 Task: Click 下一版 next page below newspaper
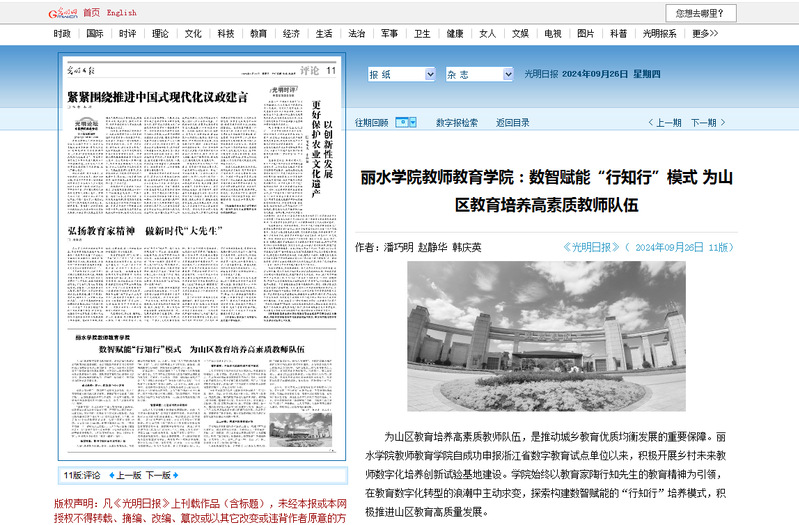click(x=160, y=475)
